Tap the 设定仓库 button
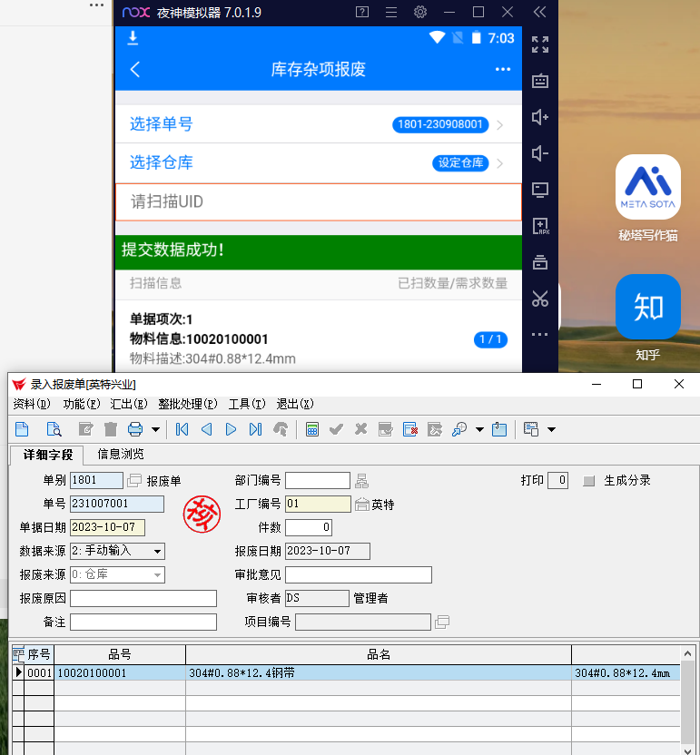 [459, 163]
